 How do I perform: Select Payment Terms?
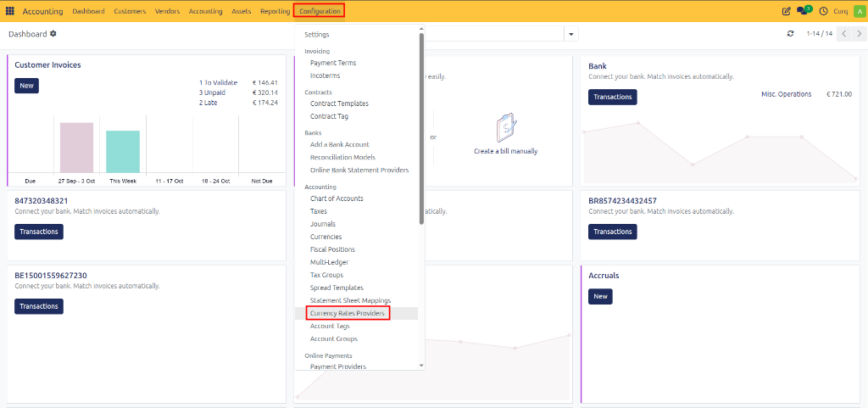click(333, 63)
